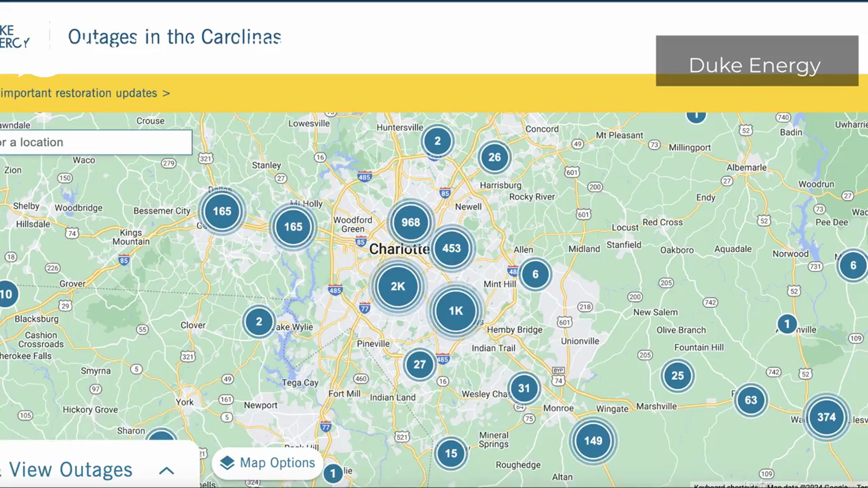Click the 1 outage marker near Olive Branch

click(787, 324)
